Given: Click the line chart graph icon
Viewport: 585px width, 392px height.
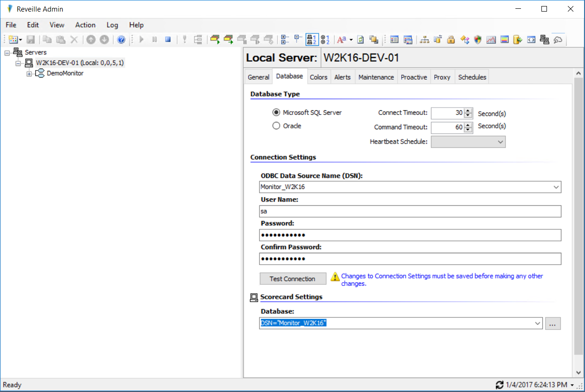Looking at the screenshot, I should click(491, 40).
